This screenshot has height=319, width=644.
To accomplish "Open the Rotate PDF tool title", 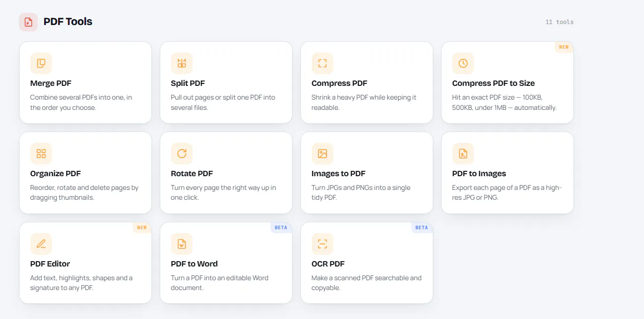I will [192, 174].
